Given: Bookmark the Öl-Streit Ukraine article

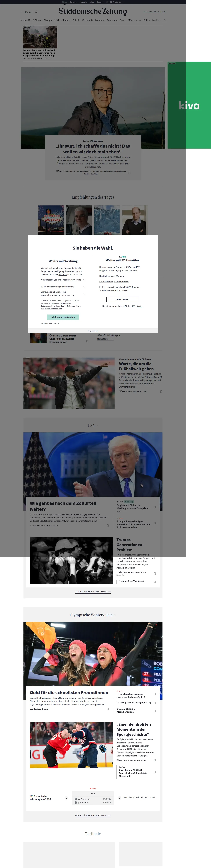Looking at the screenshot, I should [87, 341].
